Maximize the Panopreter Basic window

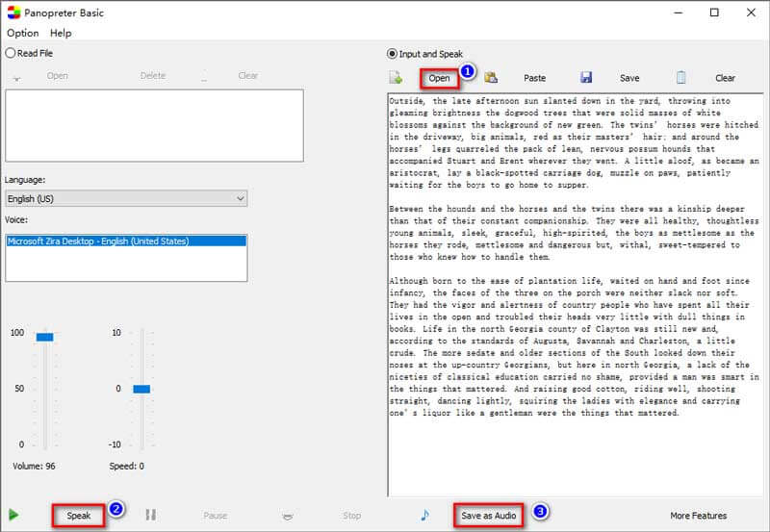pos(714,13)
